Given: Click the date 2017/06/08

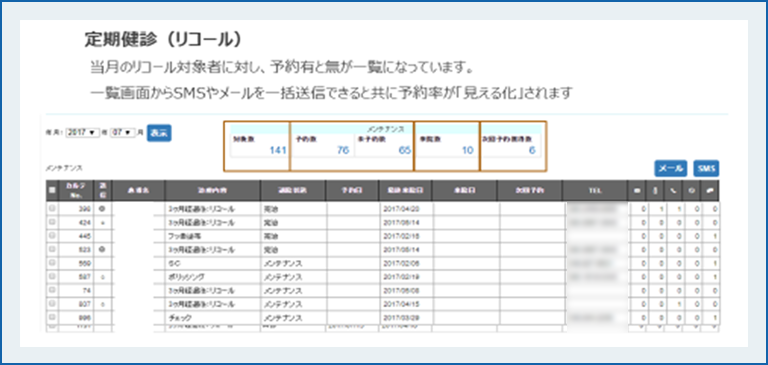Looking at the screenshot, I should tap(401, 291).
